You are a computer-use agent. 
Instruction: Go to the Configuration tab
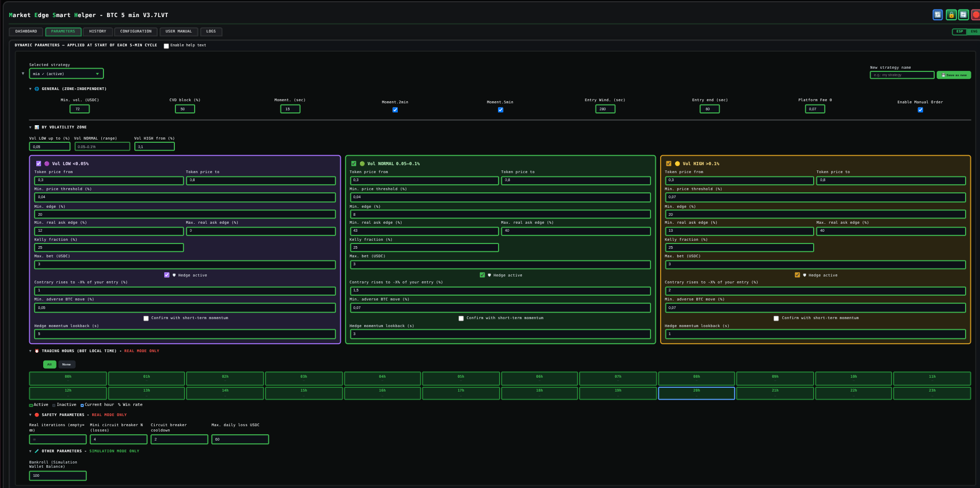click(136, 31)
